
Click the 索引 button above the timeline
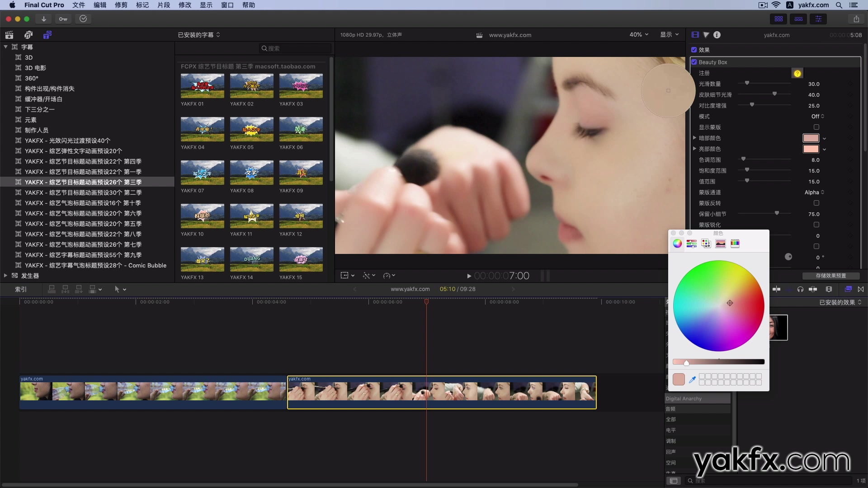(20, 289)
